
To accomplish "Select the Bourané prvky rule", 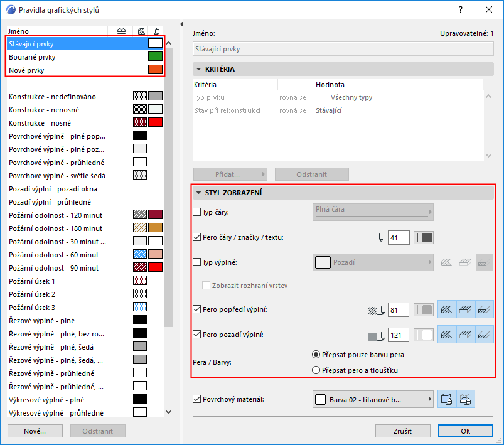I will [85, 57].
